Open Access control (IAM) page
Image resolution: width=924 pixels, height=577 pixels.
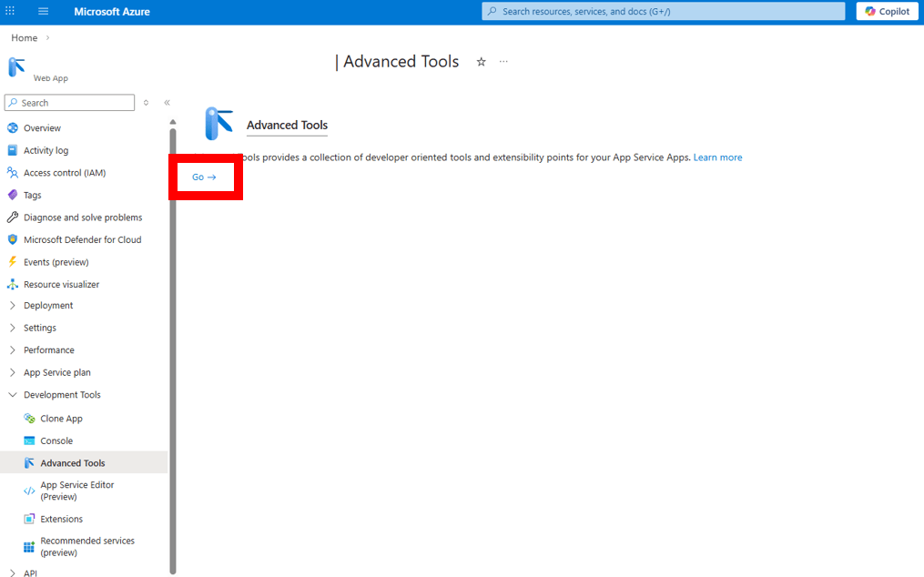click(64, 173)
